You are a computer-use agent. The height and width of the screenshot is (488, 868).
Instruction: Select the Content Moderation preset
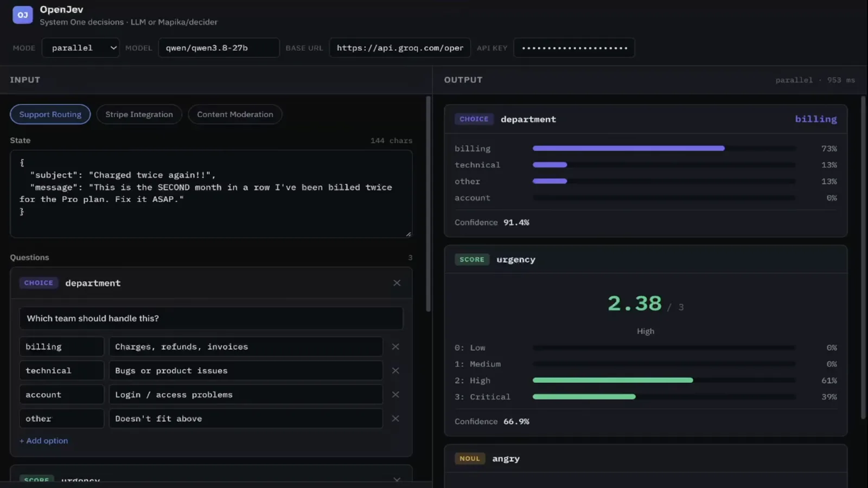(x=235, y=114)
